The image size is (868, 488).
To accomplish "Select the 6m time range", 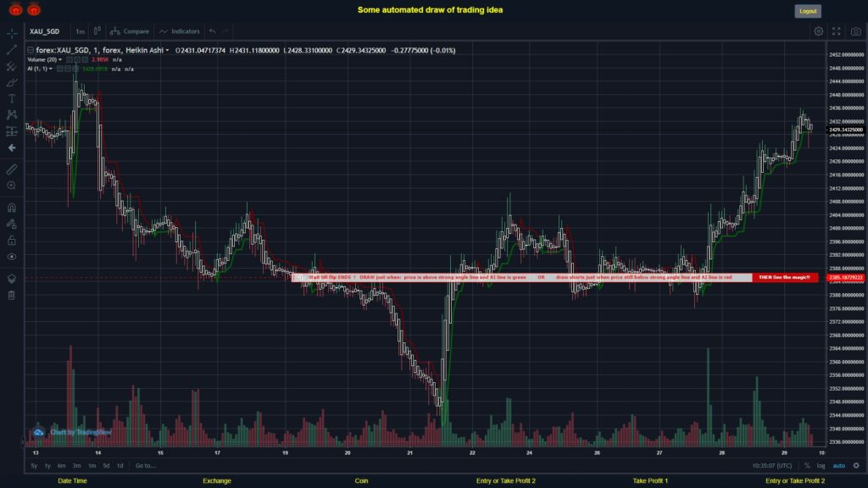I will point(61,466).
